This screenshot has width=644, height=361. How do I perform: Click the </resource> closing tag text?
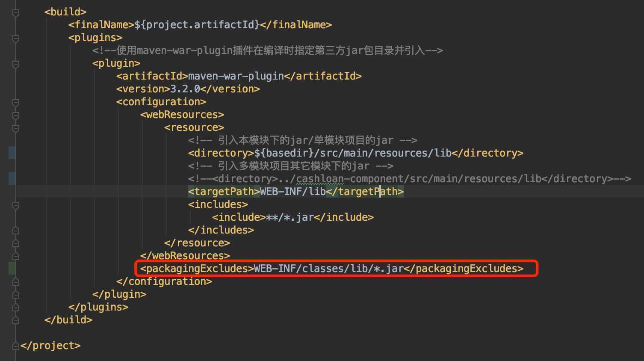(197, 243)
